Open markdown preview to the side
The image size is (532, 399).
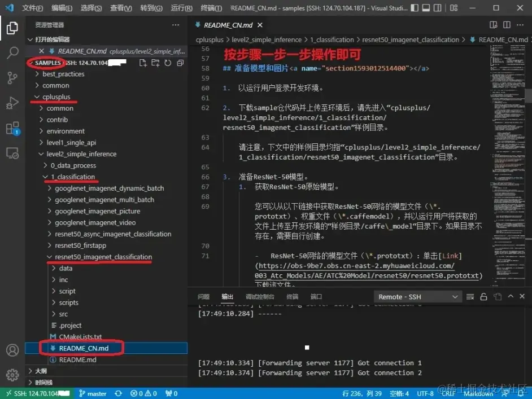point(494,25)
